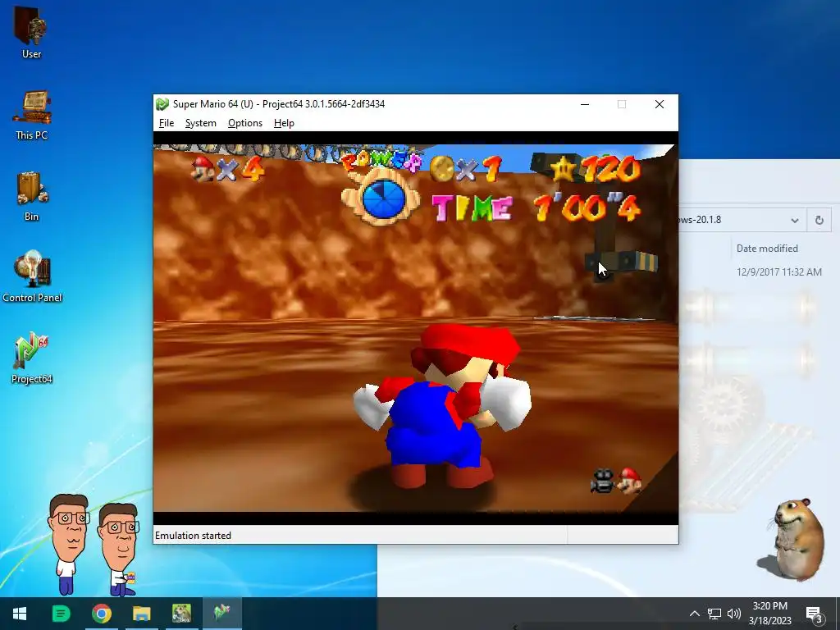Click the left cartoon man with glasses on the desktop
This screenshot has width=840, height=630.
click(67, 543)
